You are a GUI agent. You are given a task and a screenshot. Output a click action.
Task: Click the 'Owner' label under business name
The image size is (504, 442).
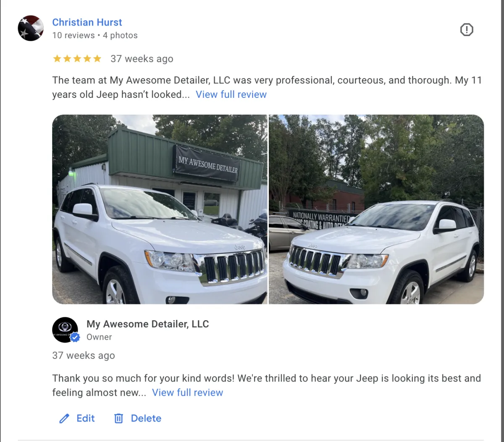[x=99, y=337]
